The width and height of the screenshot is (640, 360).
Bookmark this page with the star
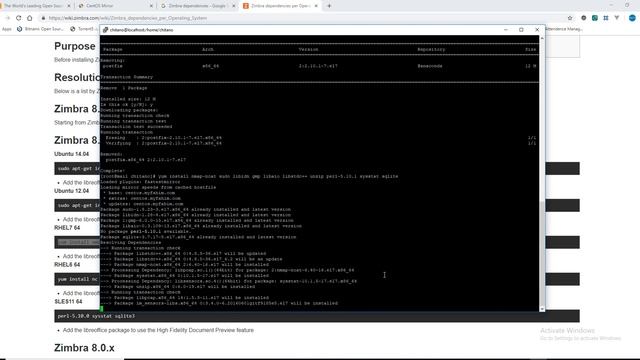point(570,18)
